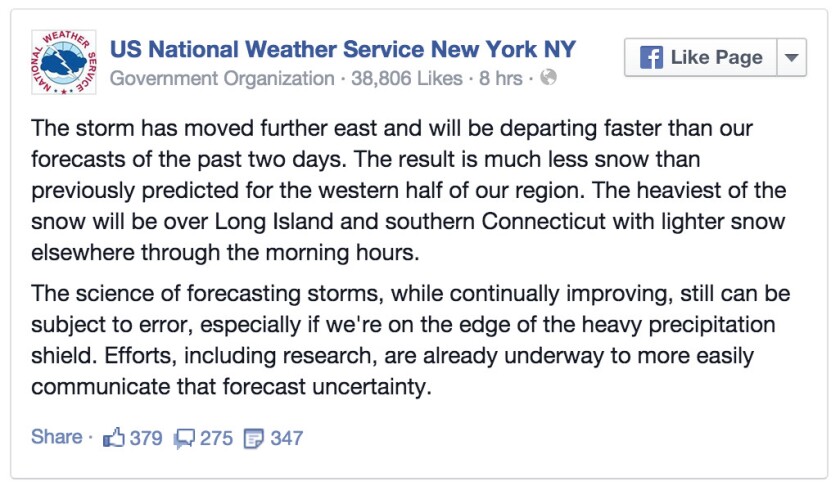Expand the dropdown arrow beside Like Page
This screenshot has height=486, width=840.
coord(792,57)
